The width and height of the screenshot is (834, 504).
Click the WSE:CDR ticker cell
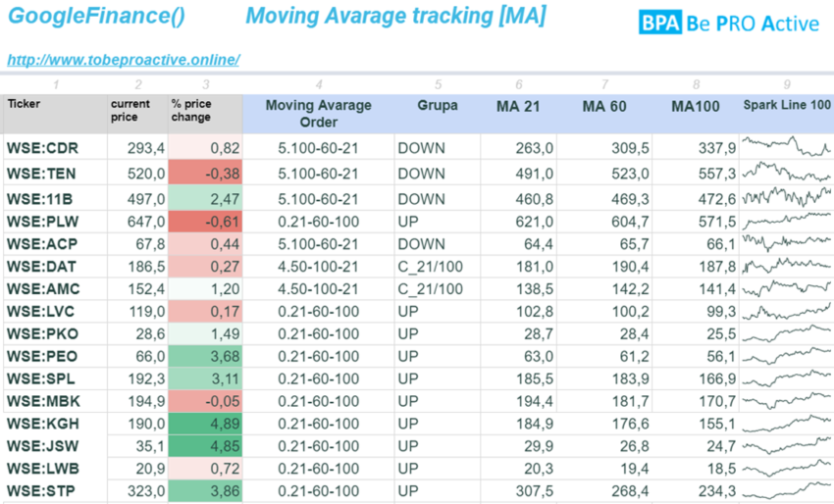click(55, 147)
